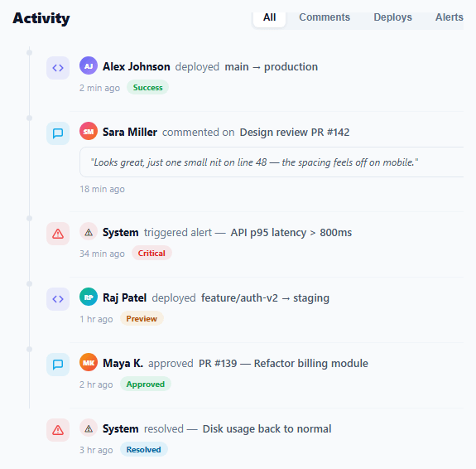The width and height of the screenshot is (476, 469).
Task: Click the Activity heading
Action: point(41,18)
